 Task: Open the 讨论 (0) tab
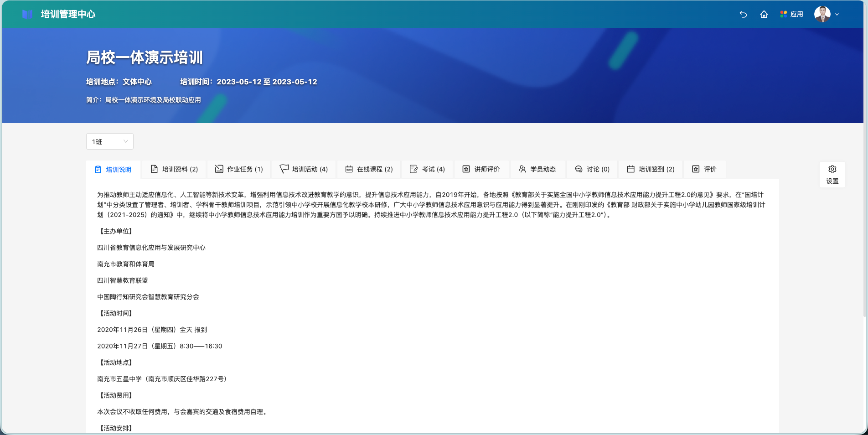(592, 169)
